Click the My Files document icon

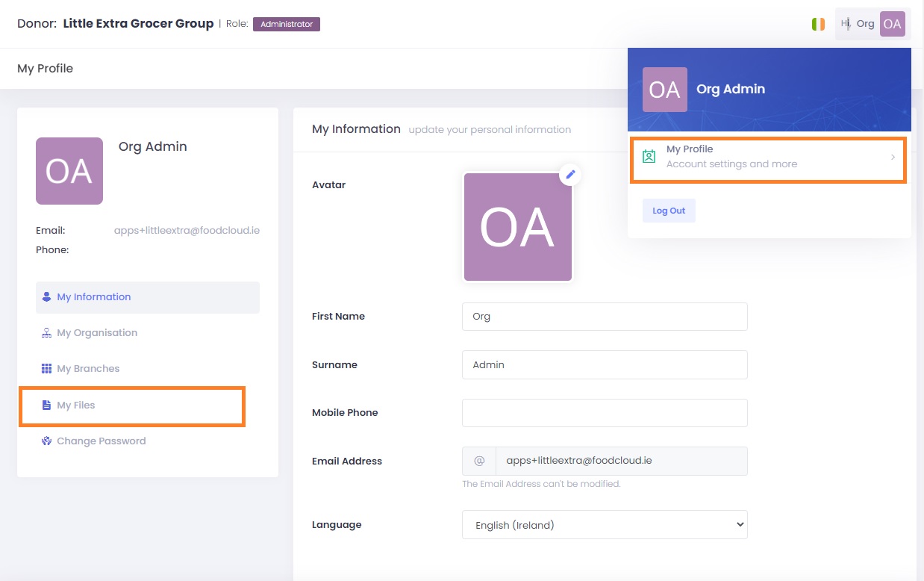[46, 405]
